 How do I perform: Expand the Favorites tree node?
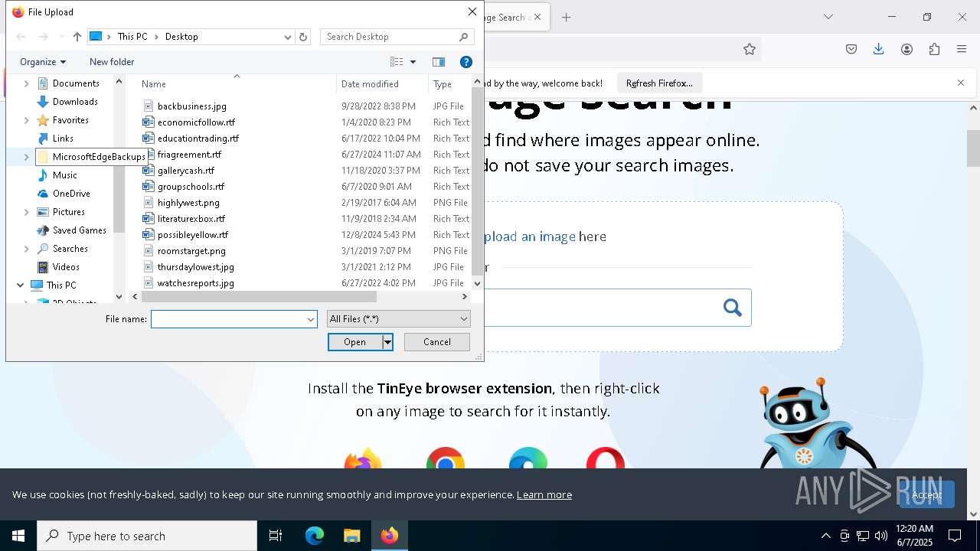(x=27, y=120)
